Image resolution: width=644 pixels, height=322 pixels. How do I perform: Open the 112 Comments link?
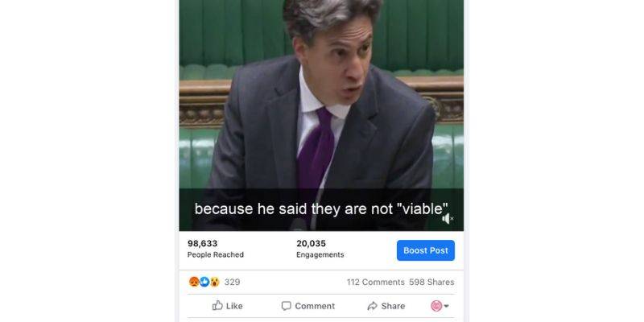coord(375,283)
